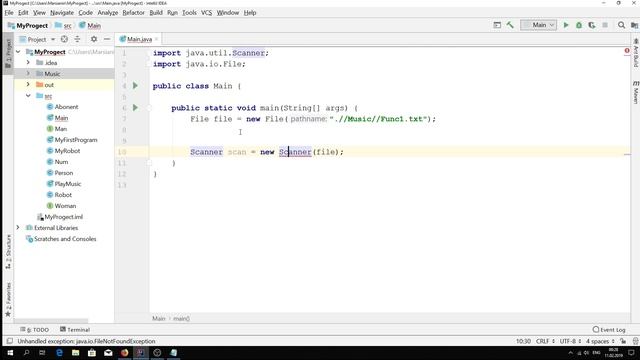
Task: Click the 4 spaces indent selector
Action: tap(600, 341)
